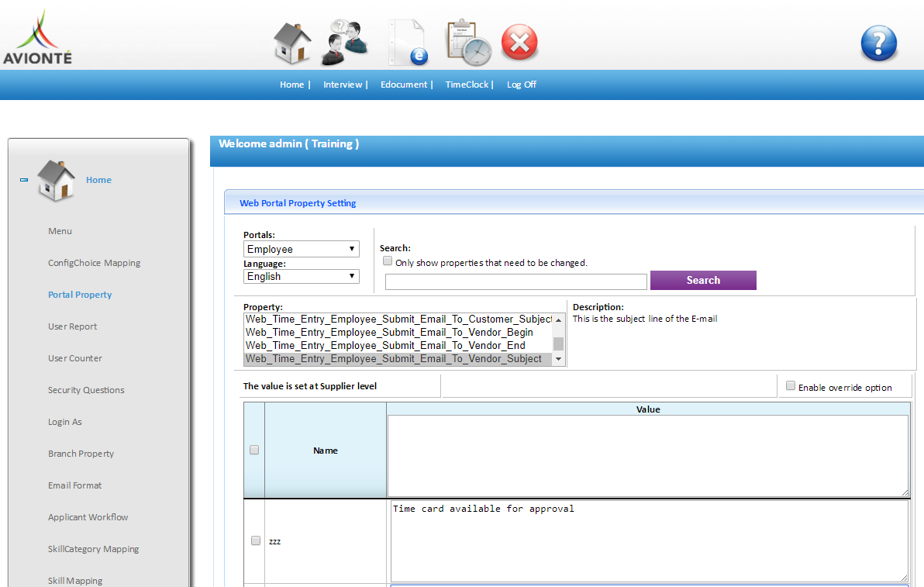Click the Avionté logo
924x587 pixels.
click(38, 36)
